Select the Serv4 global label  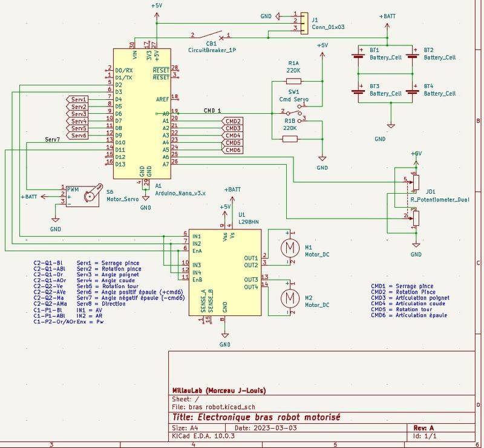[77, 121]
